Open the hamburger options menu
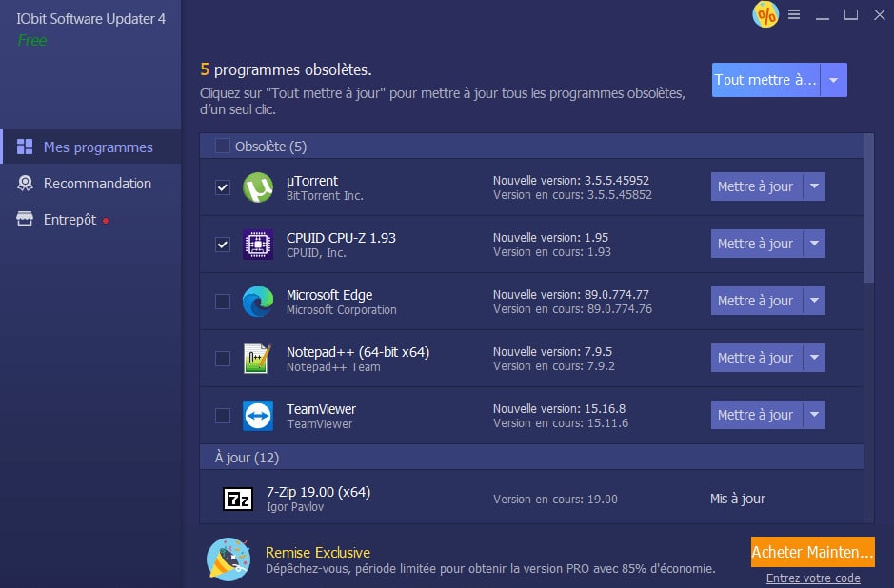The height and width of the screenshot is (588, 894). 794,15
